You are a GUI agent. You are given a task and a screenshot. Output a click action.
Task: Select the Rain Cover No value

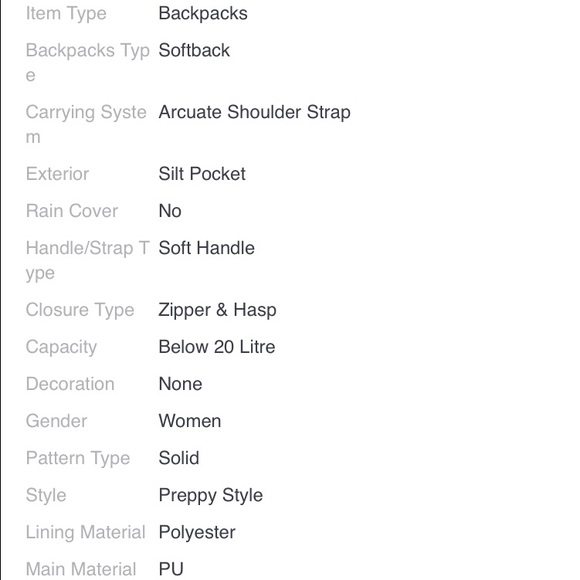pos(170,211)
